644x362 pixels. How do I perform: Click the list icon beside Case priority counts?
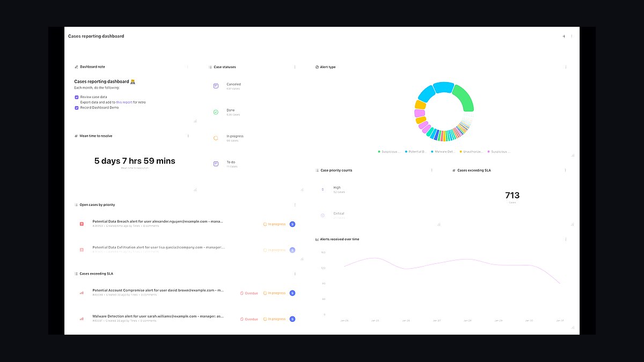[317, 170]
